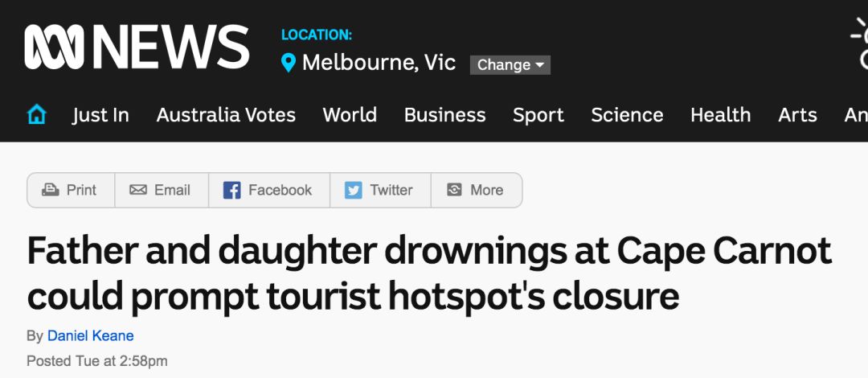Click the envelope email icon
868x378 pixels.
pos(138,190)
